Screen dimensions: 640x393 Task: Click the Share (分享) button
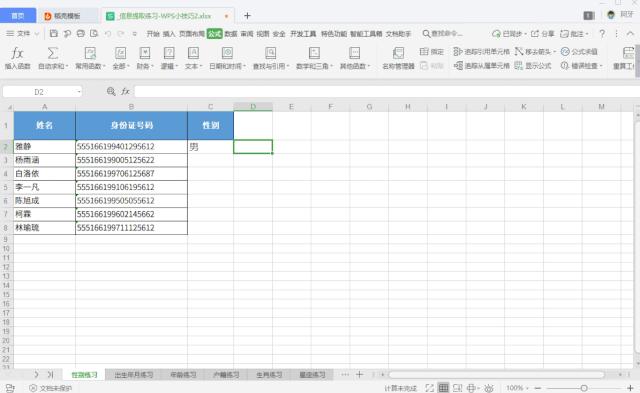(x=542, y=34)
